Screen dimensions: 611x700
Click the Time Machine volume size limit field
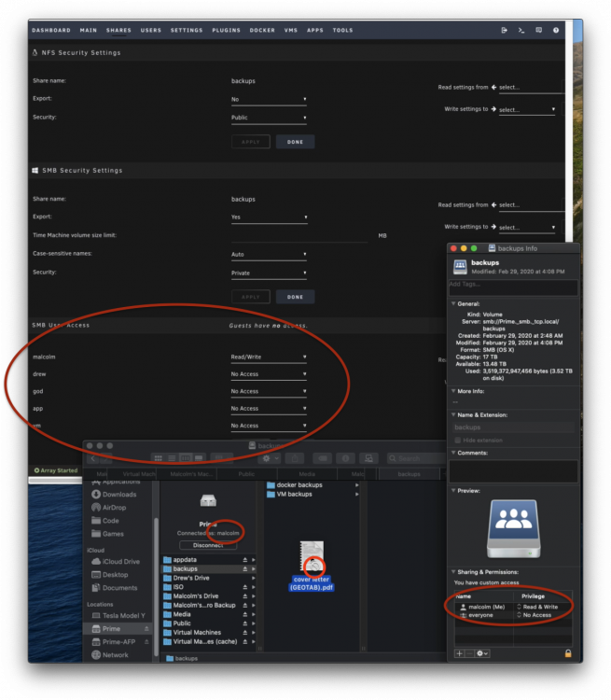(x=299, y=236)
